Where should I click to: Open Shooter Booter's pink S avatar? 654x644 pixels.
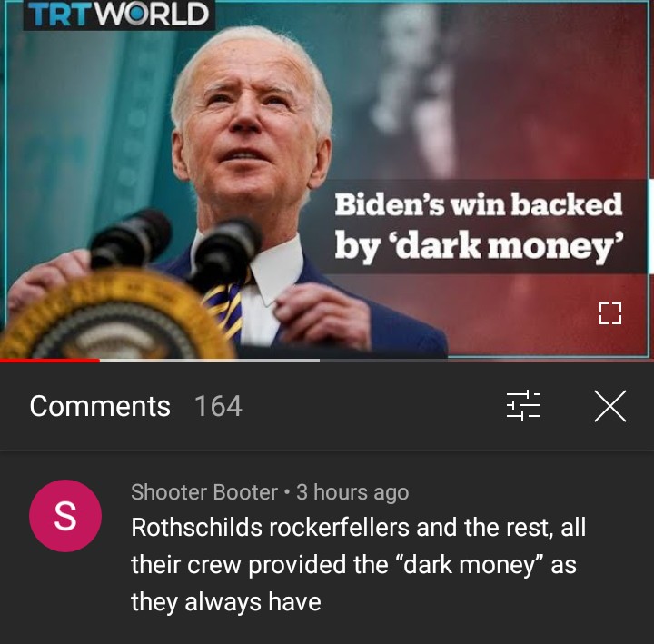[x=65, y=516]
